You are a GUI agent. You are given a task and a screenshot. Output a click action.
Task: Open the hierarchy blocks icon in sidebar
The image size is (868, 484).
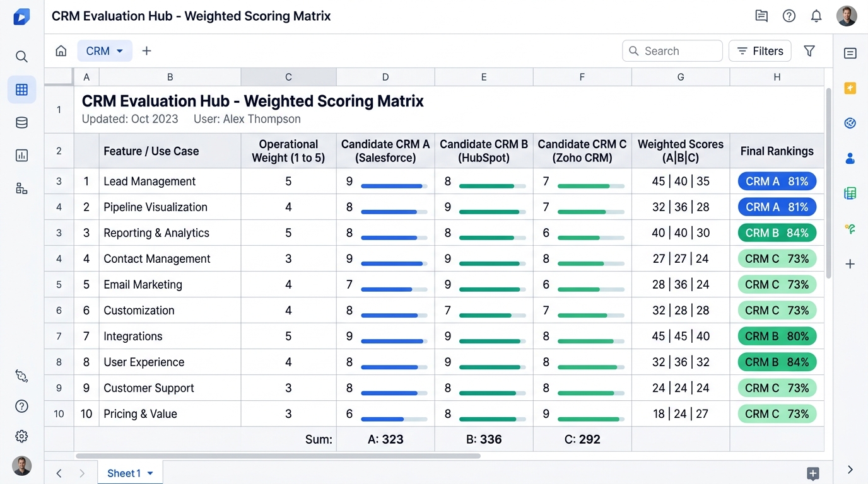[x=21, y=188]
